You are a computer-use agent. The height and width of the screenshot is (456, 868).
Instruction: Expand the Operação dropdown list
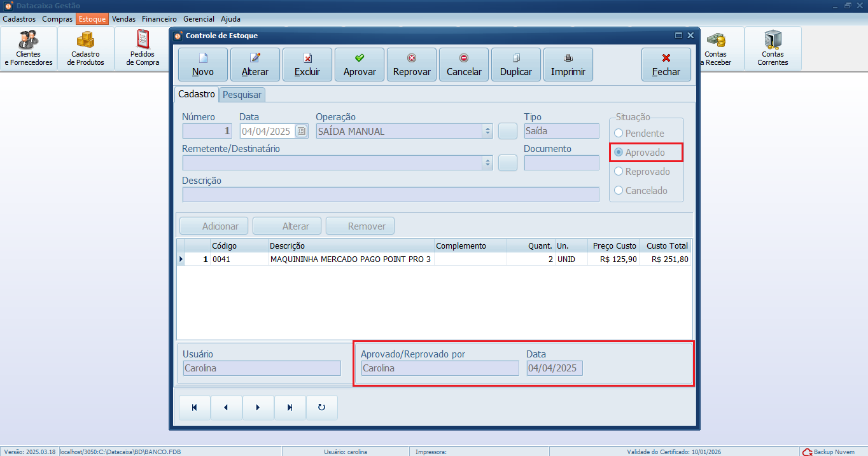point(488,132)
